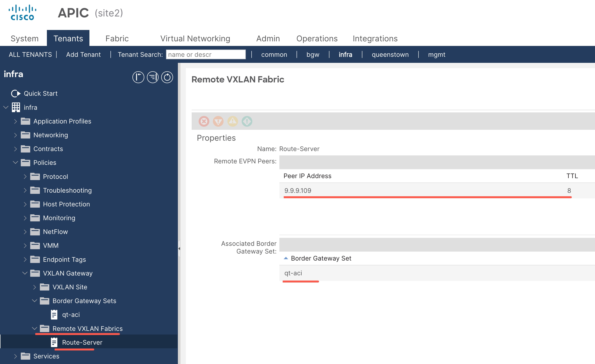
Task: Open the Endpoint Tags tree item
Action: pos(64,259)
